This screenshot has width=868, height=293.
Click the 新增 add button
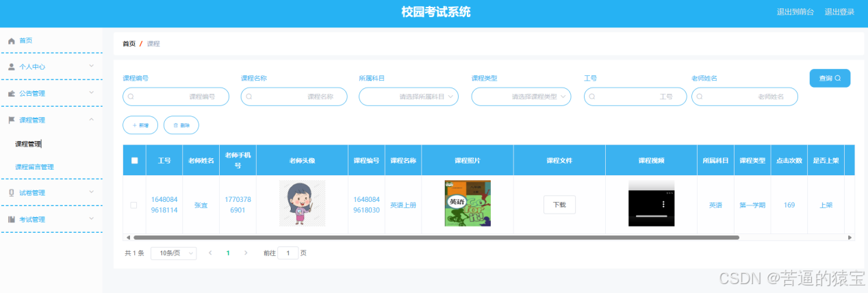140,125
